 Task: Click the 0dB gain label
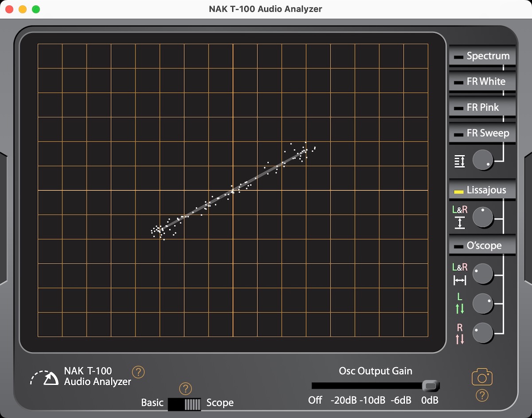coord(430,400)
